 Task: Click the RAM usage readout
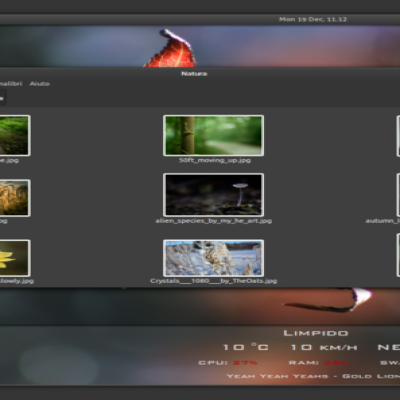(318, 363)
